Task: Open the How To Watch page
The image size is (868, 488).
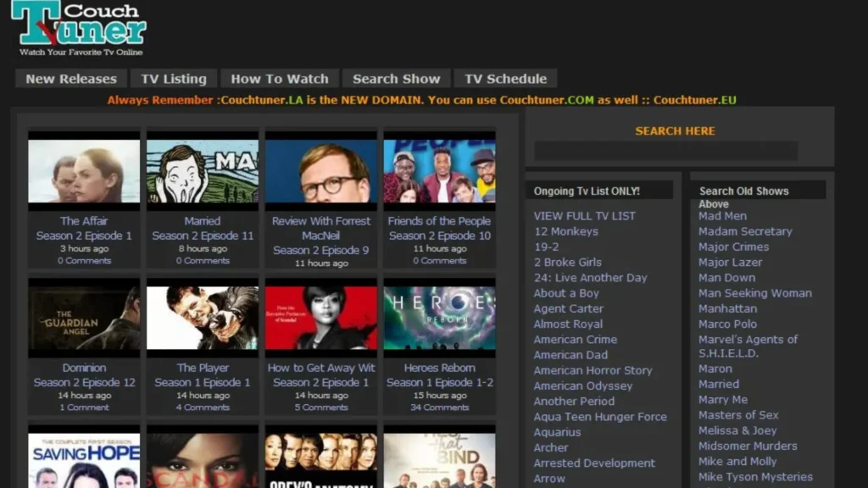Action: click(279, 78)
